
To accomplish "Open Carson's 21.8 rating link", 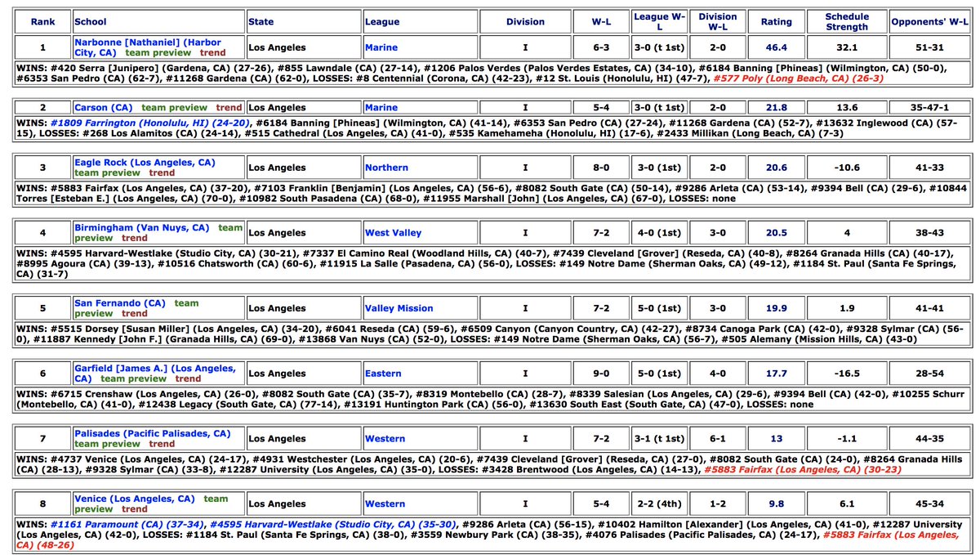I will point(776,107).
